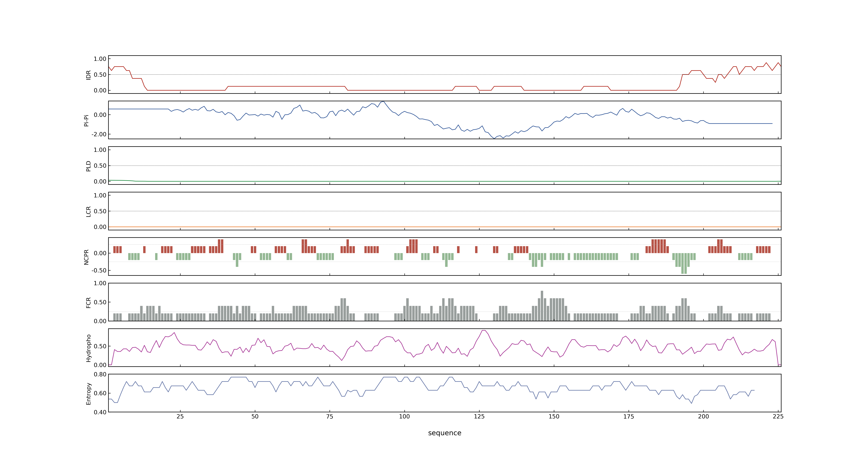Click the 0.40 tick on Entropy axis
This screenshot has height=463, width=868.
100,412
